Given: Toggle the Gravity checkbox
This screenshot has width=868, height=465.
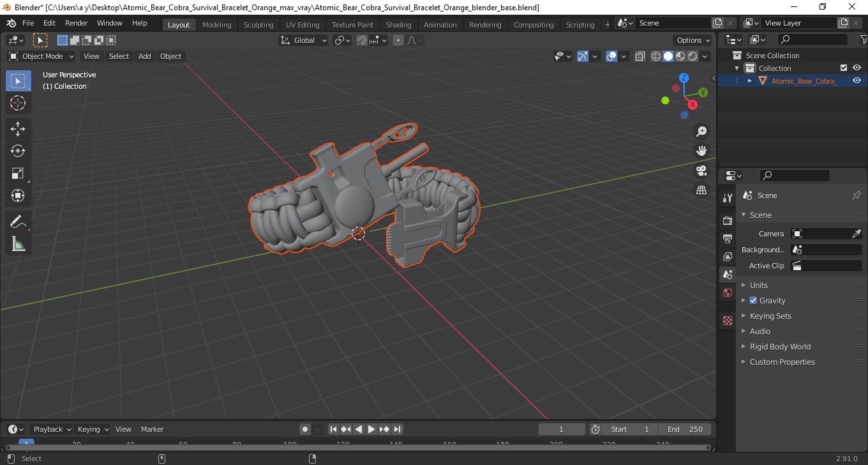Looking at the screenshot, I should click(x=753, y=300).
